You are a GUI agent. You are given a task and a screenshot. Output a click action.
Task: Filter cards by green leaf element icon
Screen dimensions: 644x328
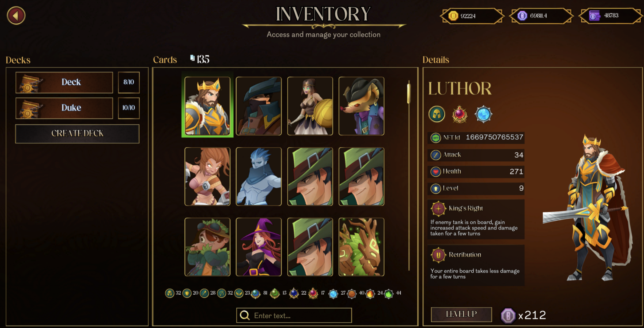pyautogui.click(x=389, y=294)
